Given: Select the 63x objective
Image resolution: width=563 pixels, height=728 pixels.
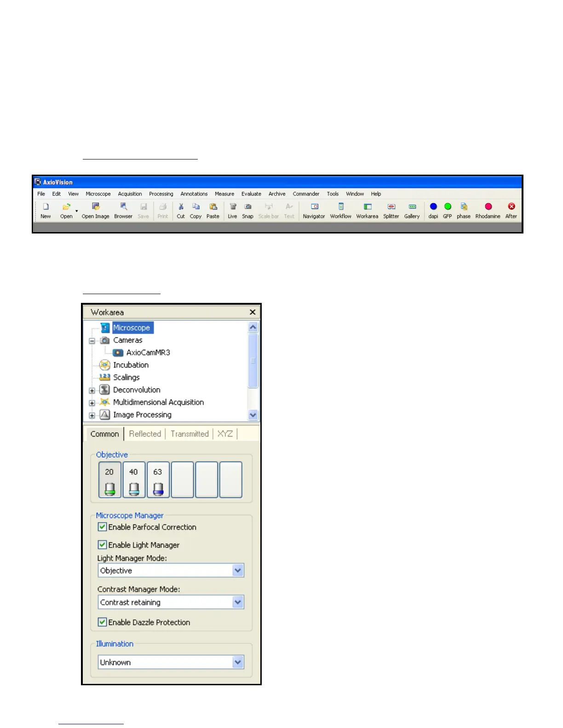Looking at the screenshot, I should point(158,480).
